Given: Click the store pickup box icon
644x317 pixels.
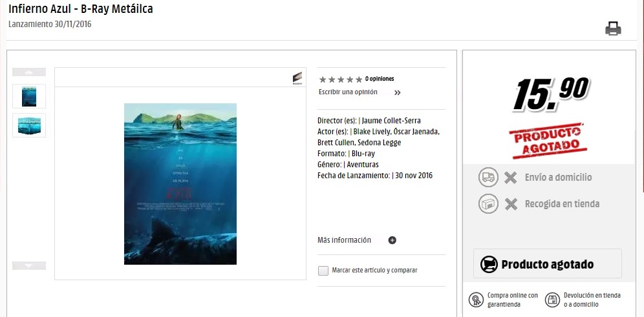Looking at the screenshot, I should point(488,203).
